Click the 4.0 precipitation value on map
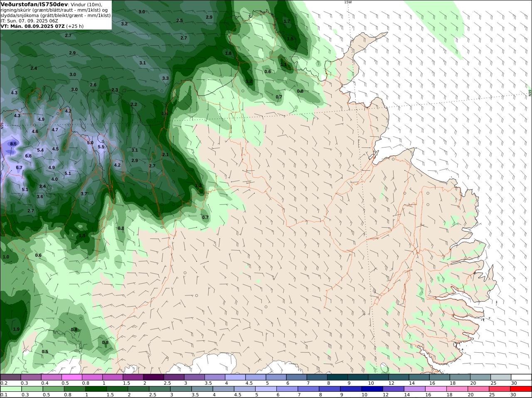Viewport: 532px width, 398px height. pos(54,179)
